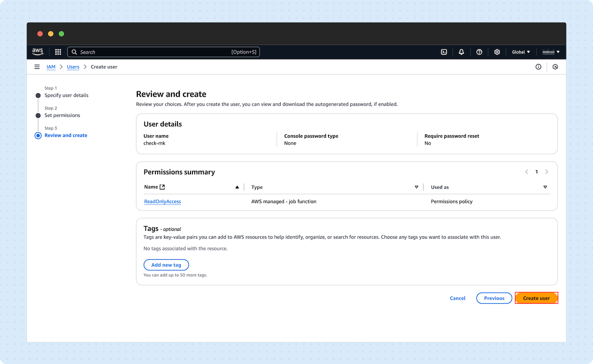Open the account menu dropdown

coord(551,52)
